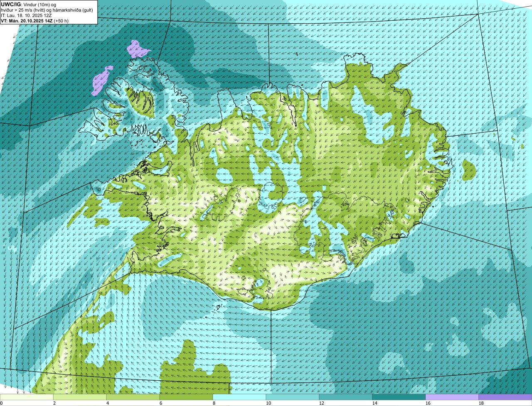Click the 'hviður > 25 m/s (hvítt)' description line
The height and width of the screenshot is (406, 532).
click(x=47, y=10)
